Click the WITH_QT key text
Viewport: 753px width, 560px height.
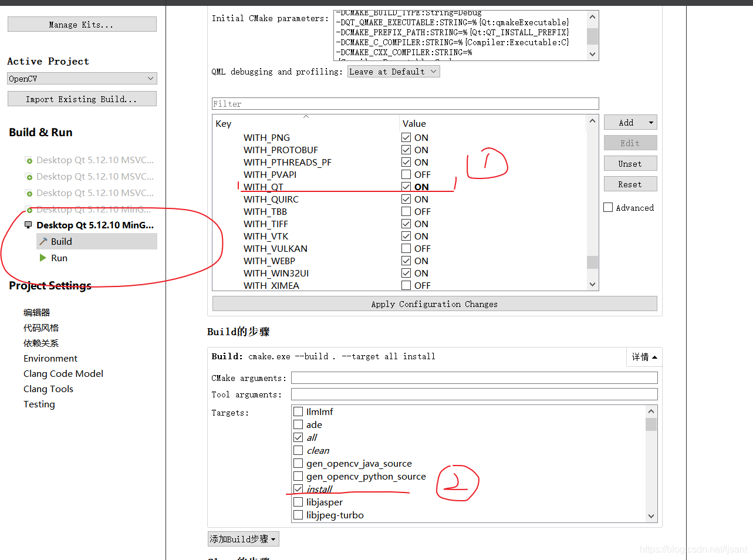click(x=264, y=187)
